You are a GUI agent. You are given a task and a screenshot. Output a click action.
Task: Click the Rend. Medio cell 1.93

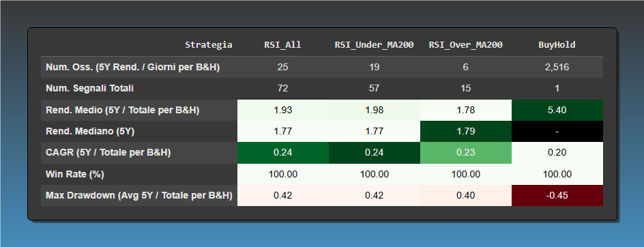click(282, 110)
